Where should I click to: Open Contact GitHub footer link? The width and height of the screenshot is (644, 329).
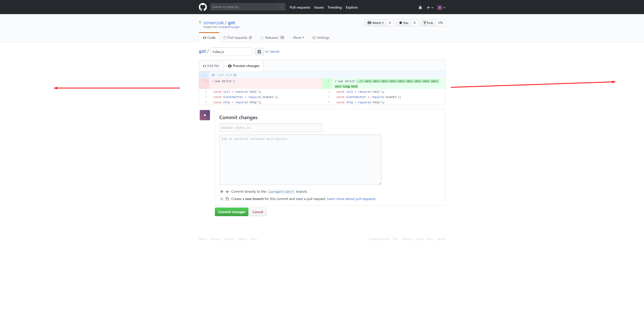coord(379,239)
